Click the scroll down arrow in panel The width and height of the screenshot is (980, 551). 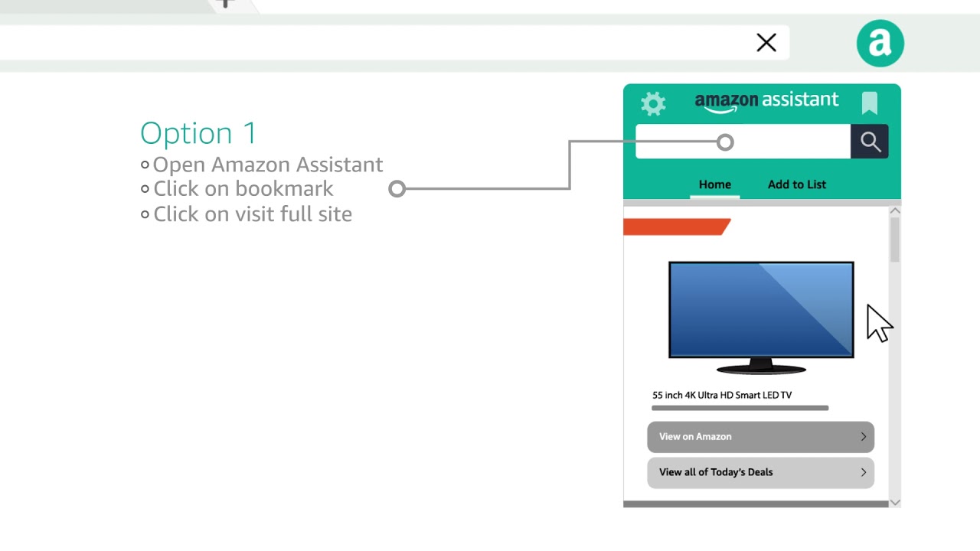pyautogui.click(x=895, y=502)
